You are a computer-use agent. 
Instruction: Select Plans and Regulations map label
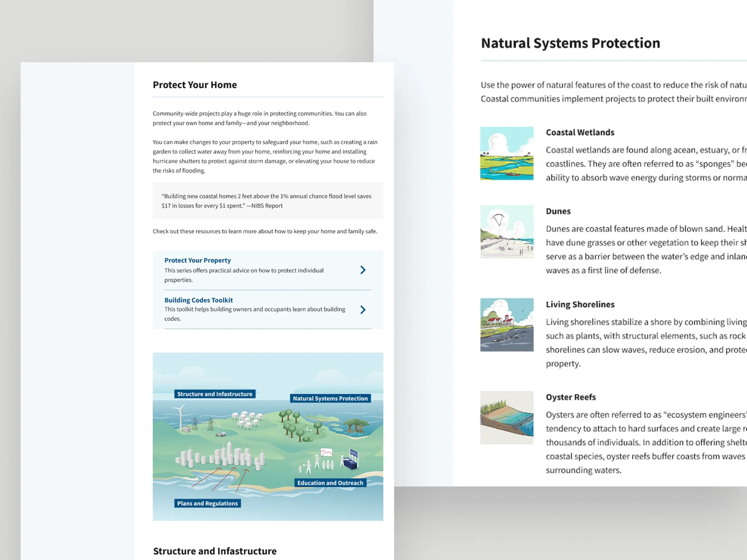pyautogui.click(x=207, y=503)
